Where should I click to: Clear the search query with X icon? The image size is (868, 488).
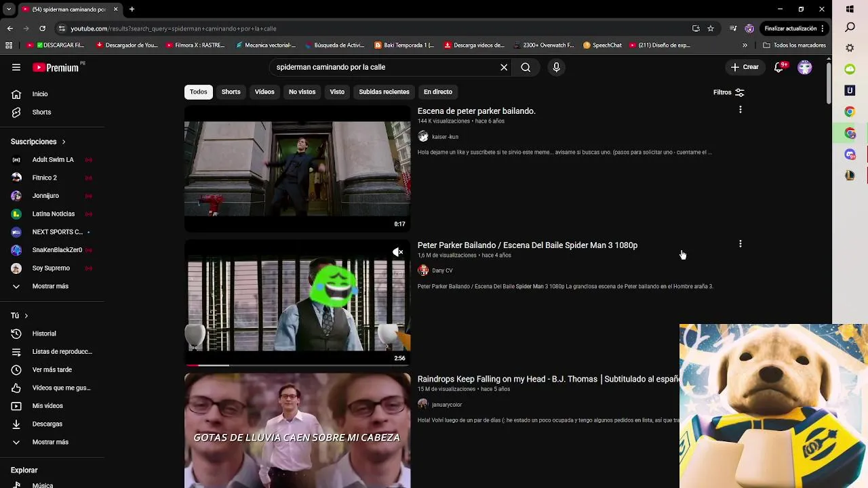tap(504, 67)
